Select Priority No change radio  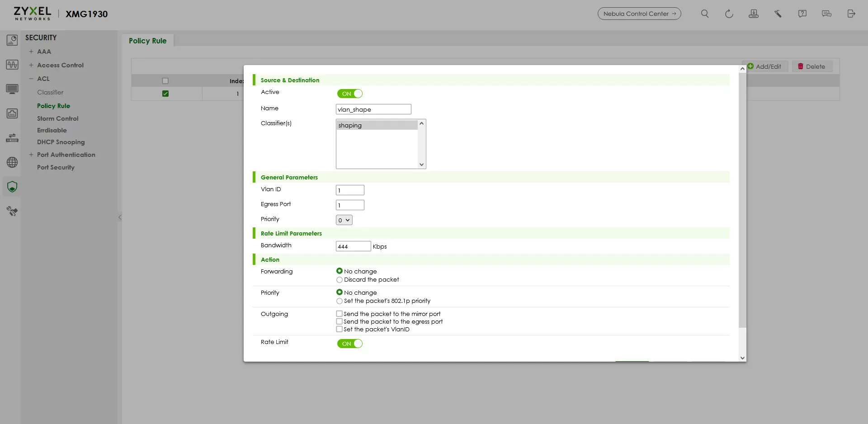[339, 292]
